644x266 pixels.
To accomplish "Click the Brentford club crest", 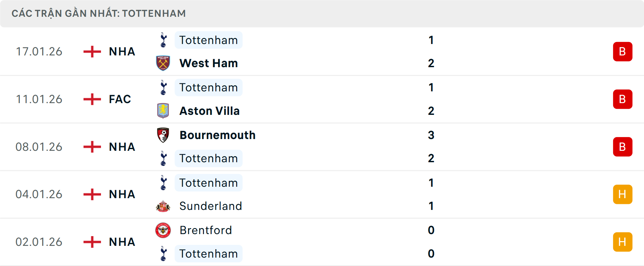I will [163, 230].
